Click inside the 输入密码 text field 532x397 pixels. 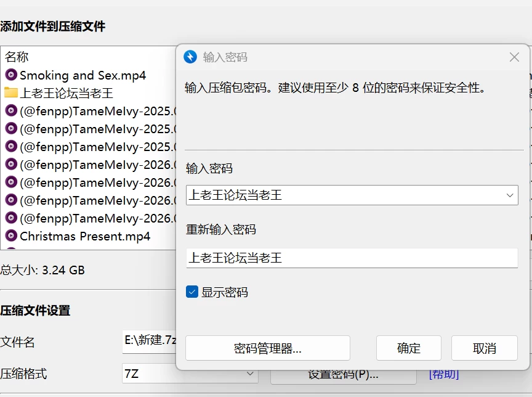click(x=344, y=195)
